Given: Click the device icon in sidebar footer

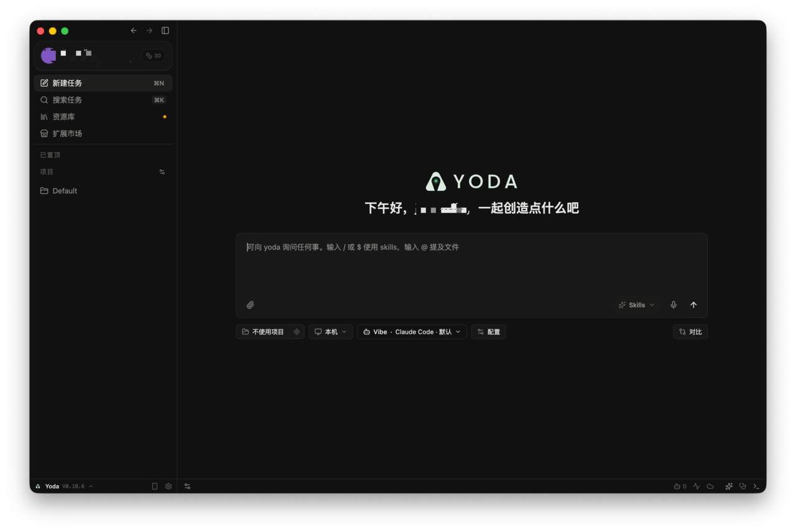Looking at the screenshot, I should click(155, 487).
